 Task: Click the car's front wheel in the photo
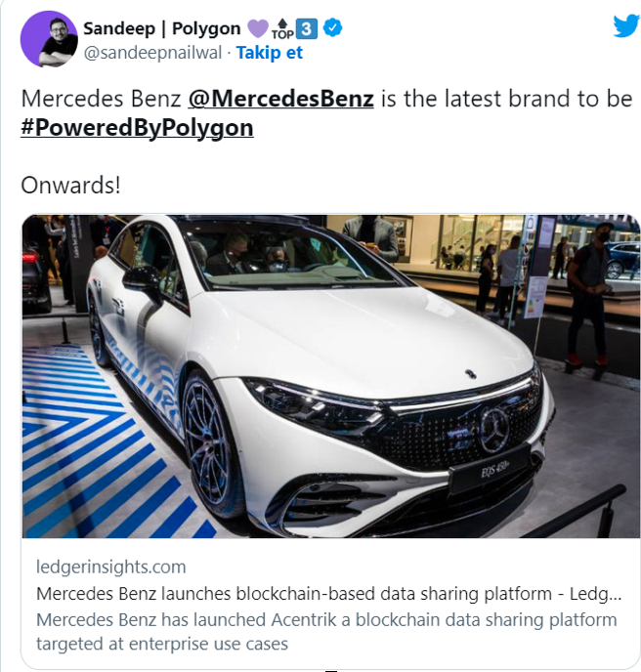(x=210, y=443)
